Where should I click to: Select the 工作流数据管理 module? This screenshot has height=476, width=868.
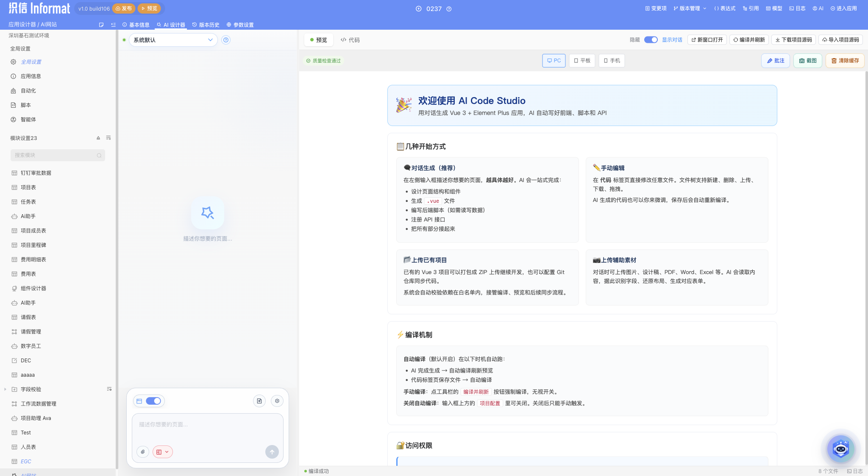(39, 404)
